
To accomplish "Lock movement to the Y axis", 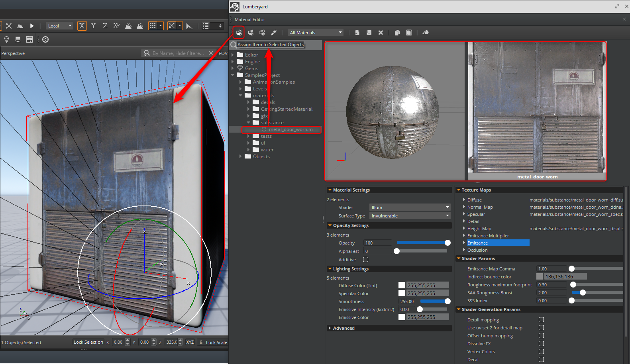I will click(x=93, y=26).
